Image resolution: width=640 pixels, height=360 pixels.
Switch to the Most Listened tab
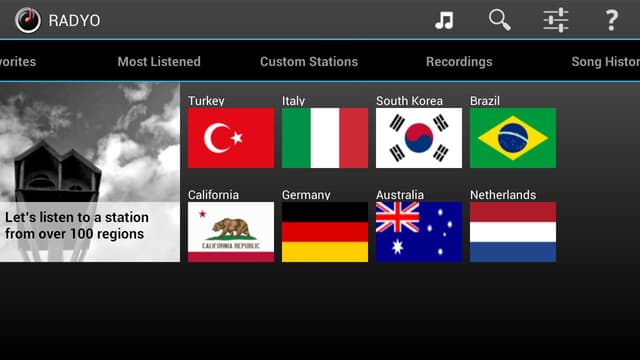click(159, 62)
